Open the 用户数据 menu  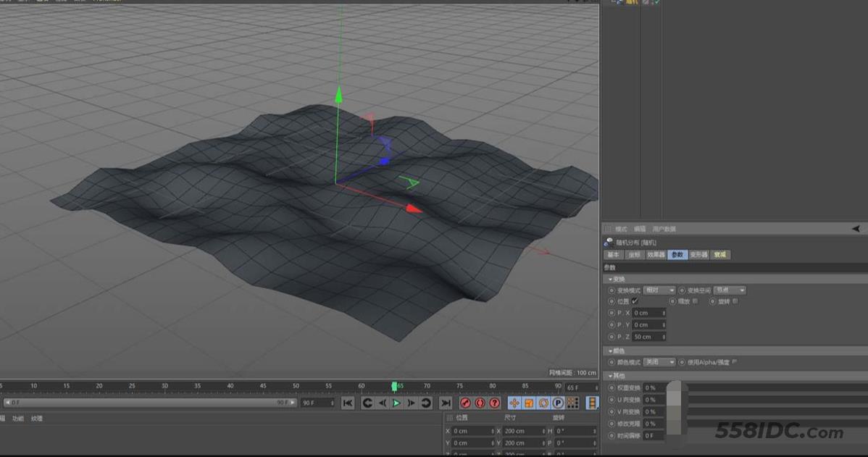664,229
